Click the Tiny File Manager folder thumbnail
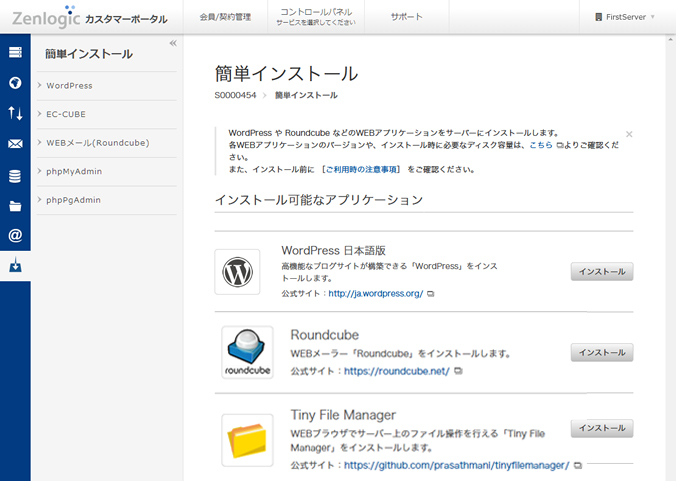 247,440
